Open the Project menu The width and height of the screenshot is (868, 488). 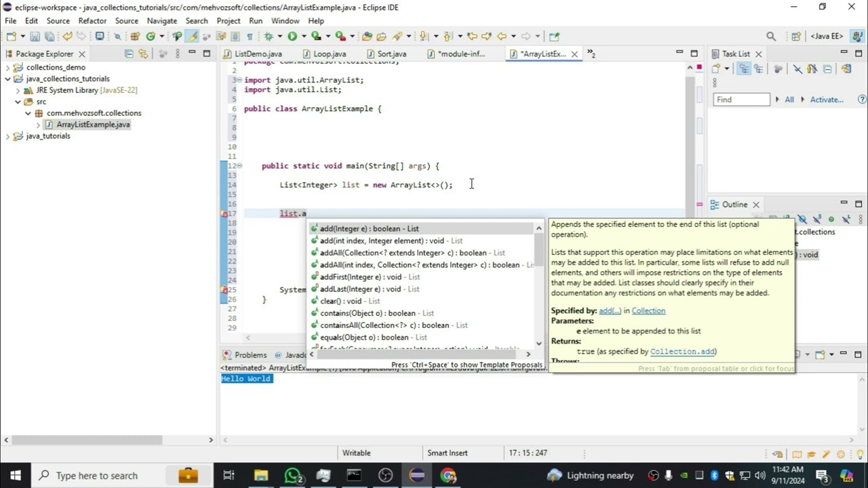[x=229, y=21]
